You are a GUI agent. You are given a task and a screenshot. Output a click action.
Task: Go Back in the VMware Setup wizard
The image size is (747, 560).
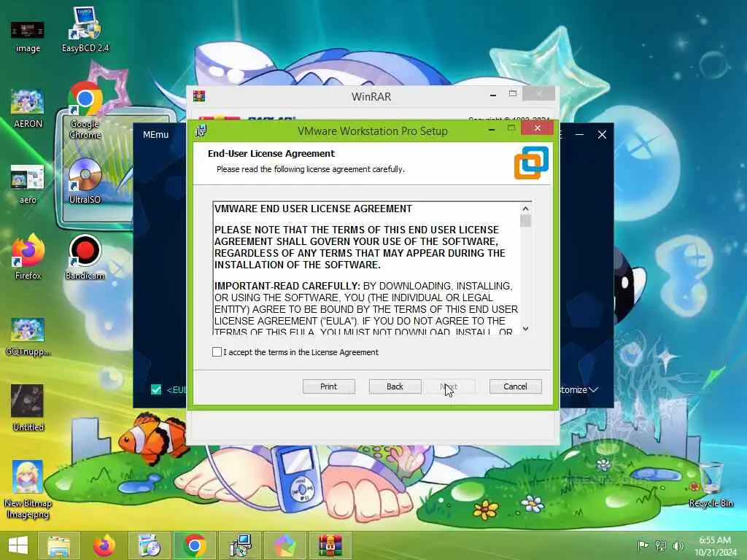395,386
